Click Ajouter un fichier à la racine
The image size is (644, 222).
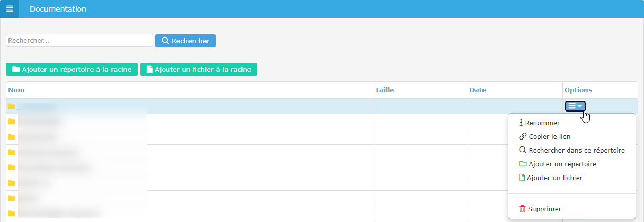pos(199,69)
